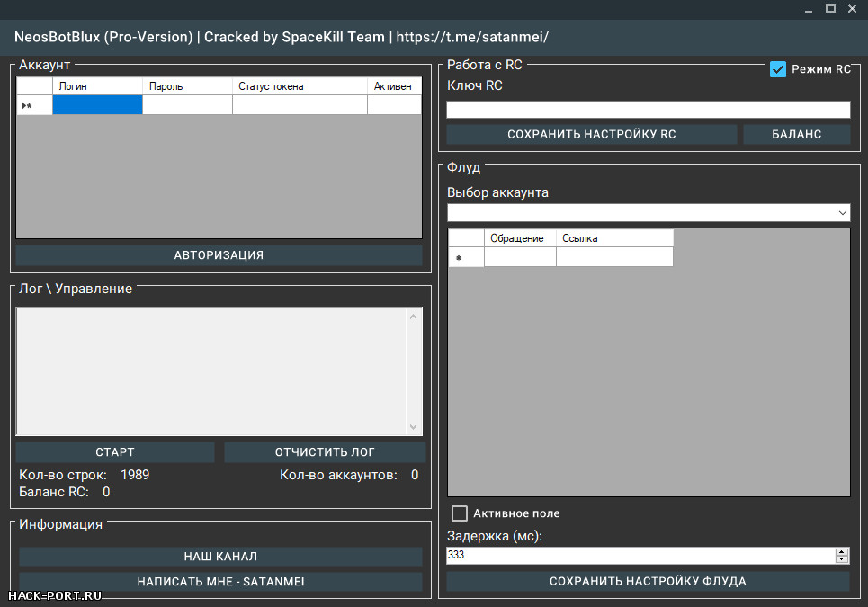Select the Активен cell in the new row

394,105
